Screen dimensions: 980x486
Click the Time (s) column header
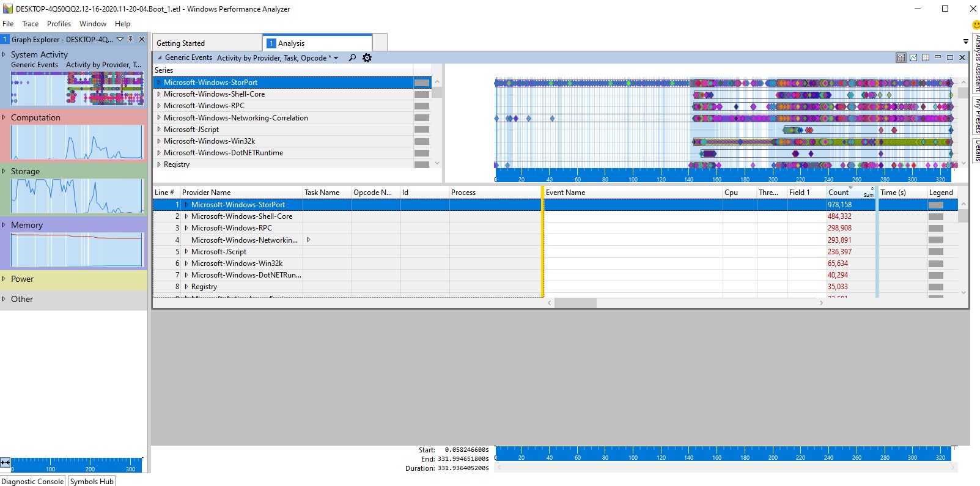pyautogui.click(x=902, y=192)
